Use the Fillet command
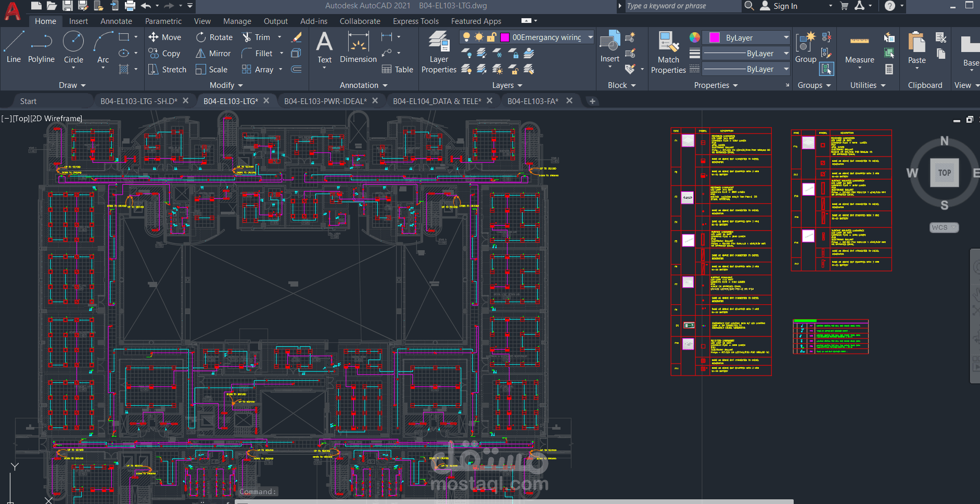 [x=257, y=54]
